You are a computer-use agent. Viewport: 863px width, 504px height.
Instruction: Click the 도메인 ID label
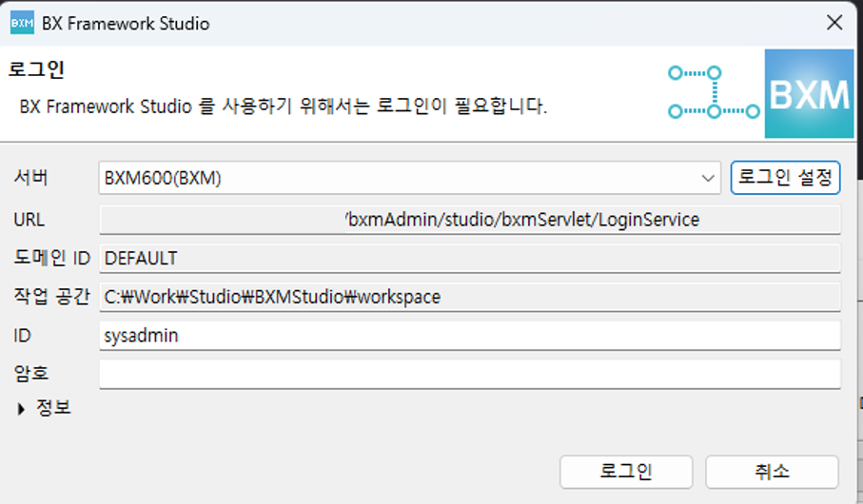pyautogui.click(x=51, y=258)
